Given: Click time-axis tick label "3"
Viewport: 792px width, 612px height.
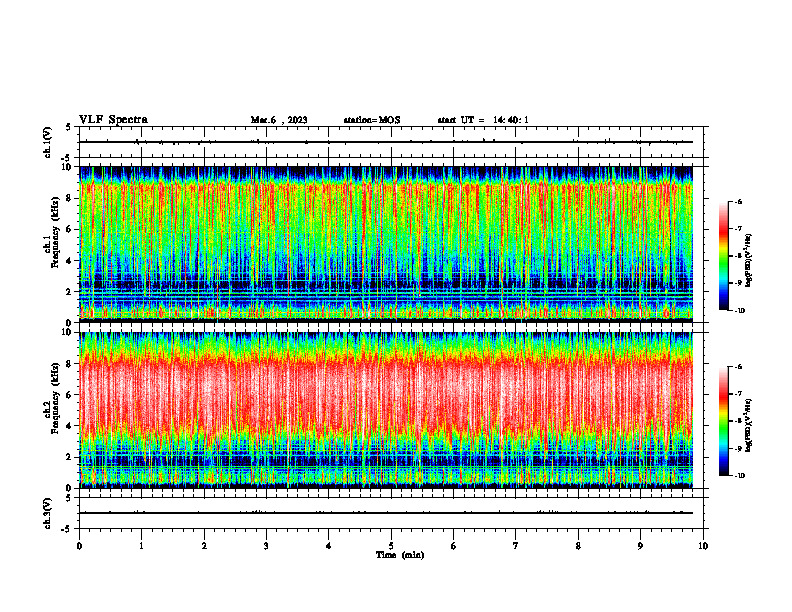Looking at the screenshot, I should 266,546.
